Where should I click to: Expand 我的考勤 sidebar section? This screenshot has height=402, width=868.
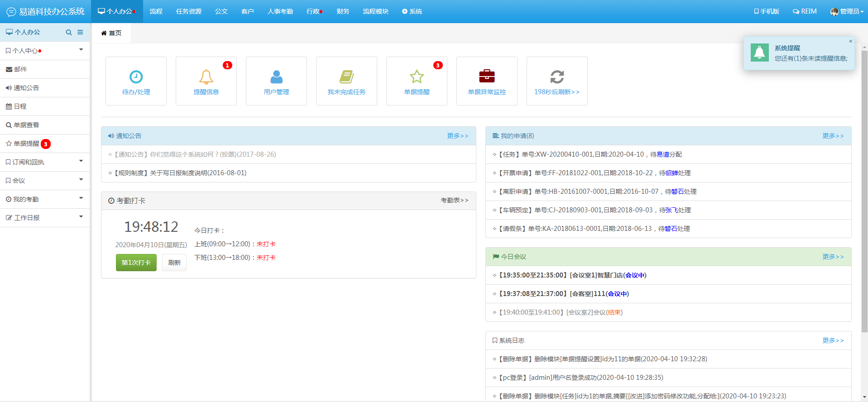pos(45,199)
